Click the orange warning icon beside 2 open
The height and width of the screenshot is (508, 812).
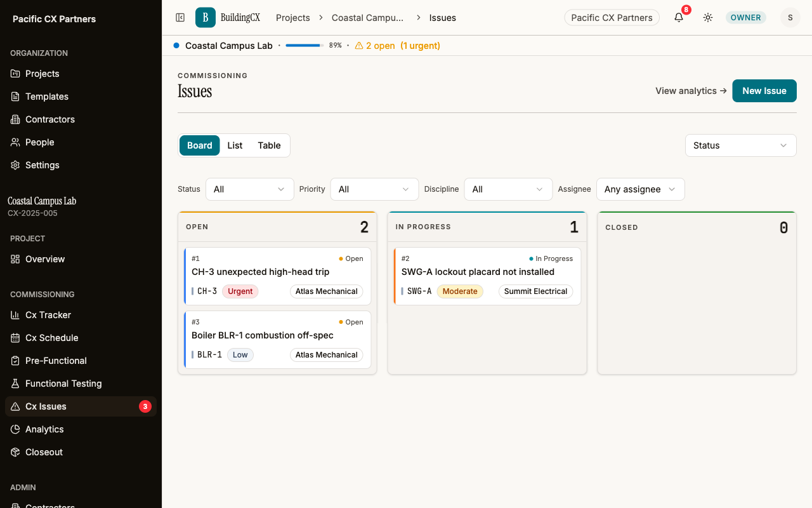[x=359, y=46]
